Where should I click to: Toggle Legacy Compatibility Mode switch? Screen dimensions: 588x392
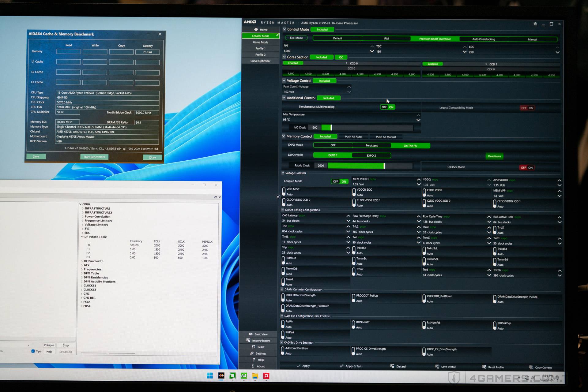[527, 108]
